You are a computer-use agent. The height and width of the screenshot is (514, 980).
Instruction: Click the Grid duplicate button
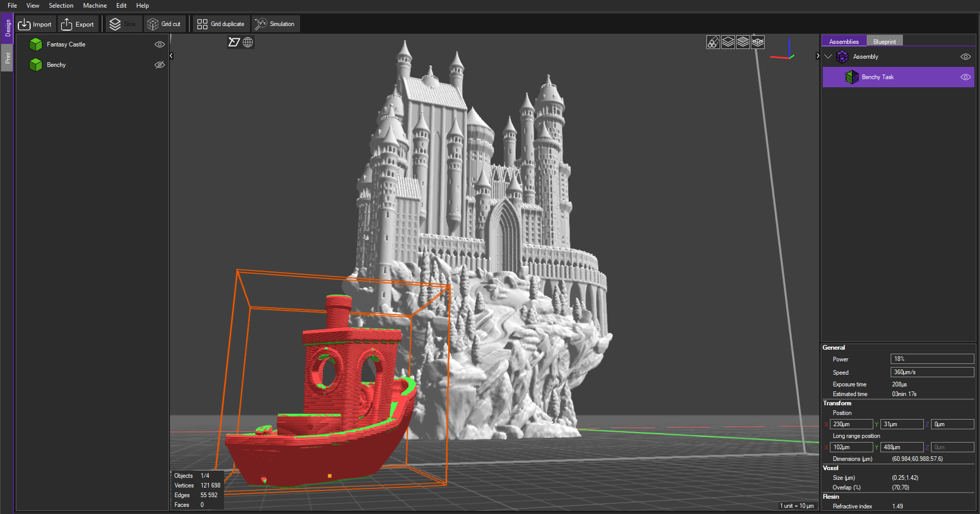pos(221,24)
